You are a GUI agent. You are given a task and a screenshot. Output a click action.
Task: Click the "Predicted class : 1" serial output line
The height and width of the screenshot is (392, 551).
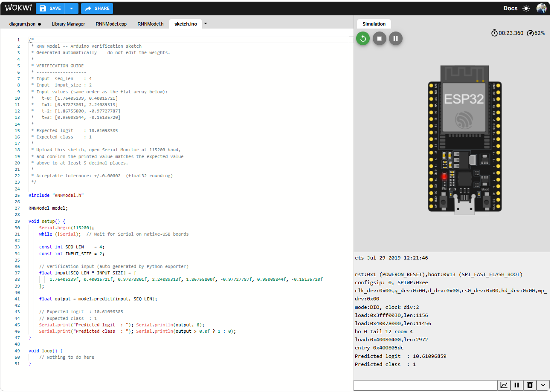(385, 364)
